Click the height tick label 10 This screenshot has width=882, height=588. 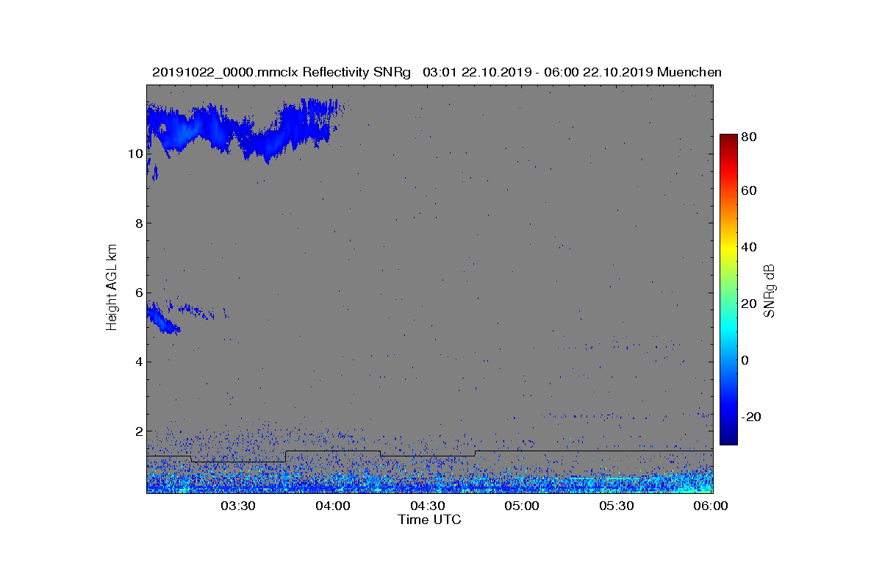135,154
